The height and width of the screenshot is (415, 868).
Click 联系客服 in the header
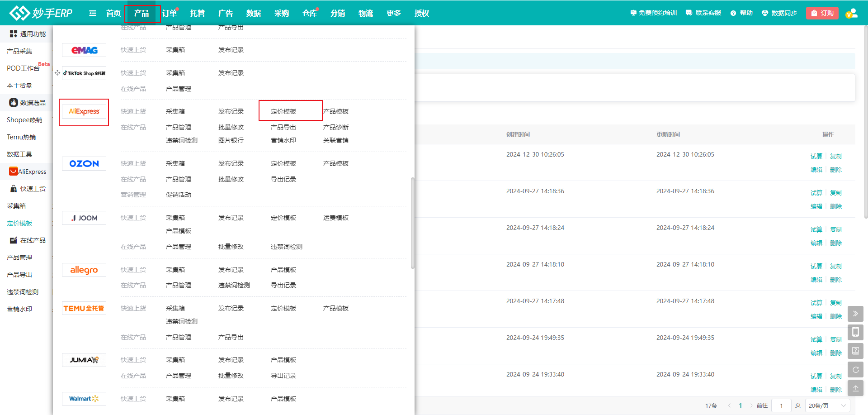click(703, 13)
